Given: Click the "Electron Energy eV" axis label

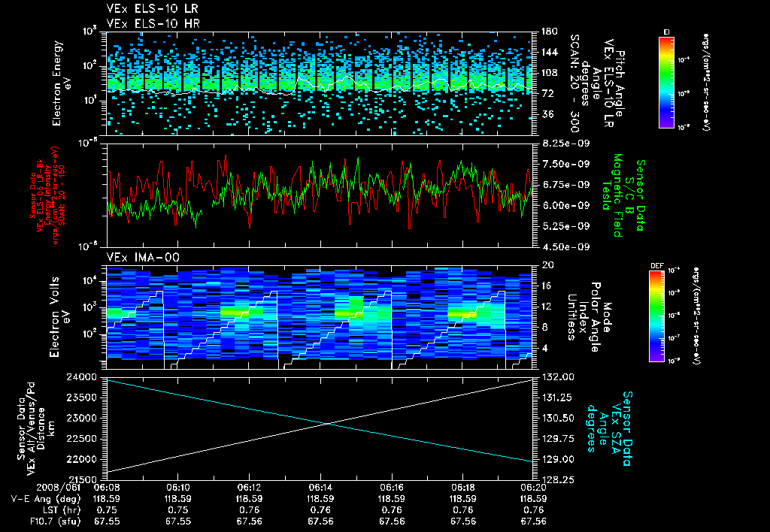Looking at the screenshot, I should (62, 83).
